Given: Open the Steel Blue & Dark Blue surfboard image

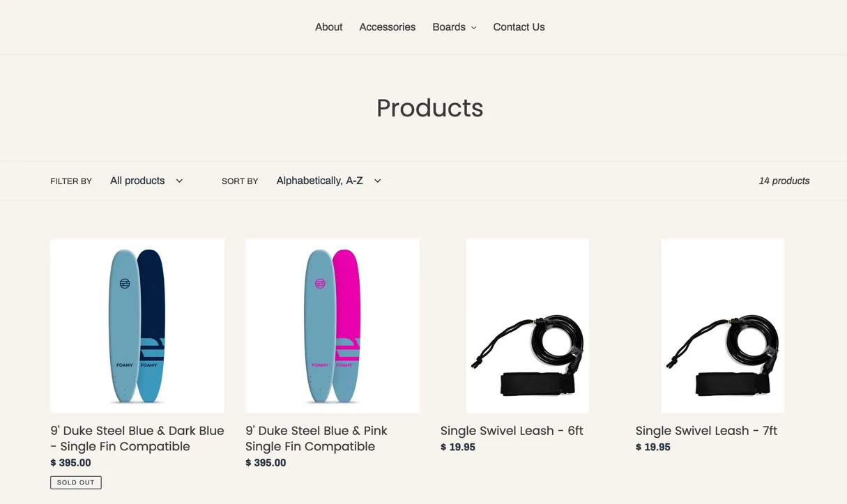Looking at the screenshot, I should pyautogui.click(x=137, y=326).
